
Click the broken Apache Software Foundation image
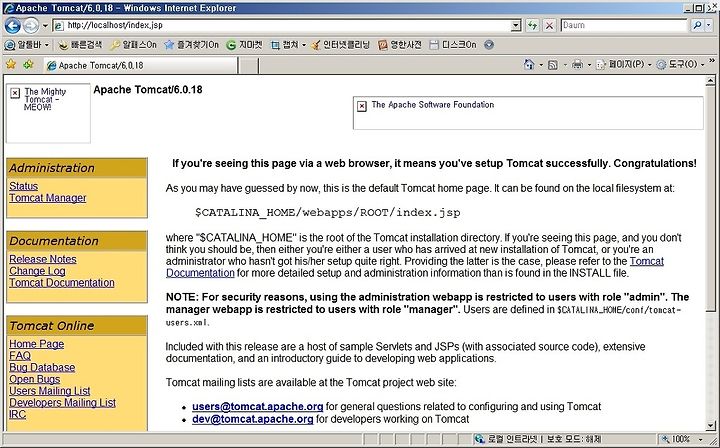coord(528,113)
